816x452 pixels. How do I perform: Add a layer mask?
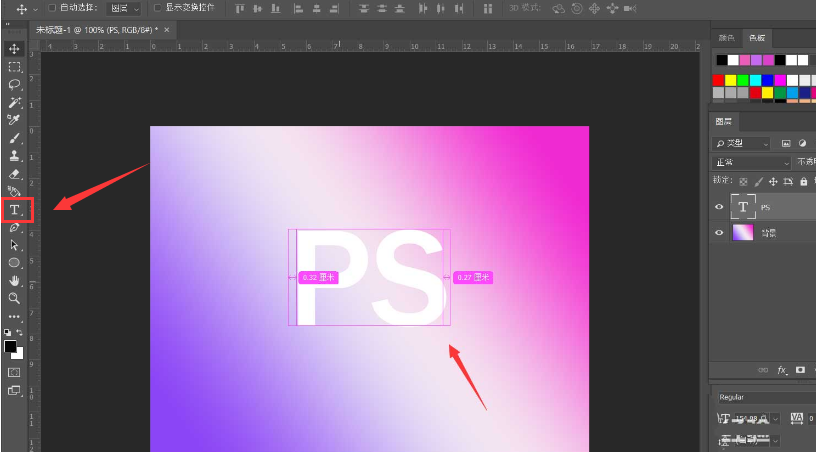click(800, 370)
